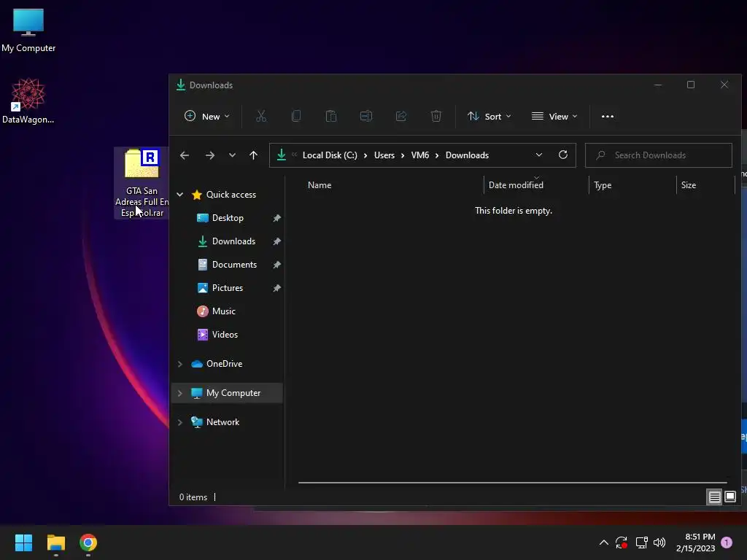Open the New item menu
Viewport: 747px width, 560px height.
[206, 116]
